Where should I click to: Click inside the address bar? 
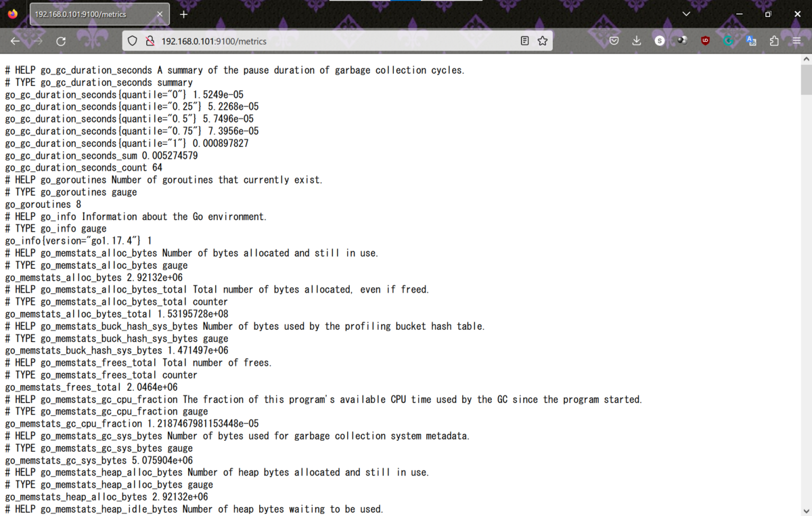tap(304, 41)
